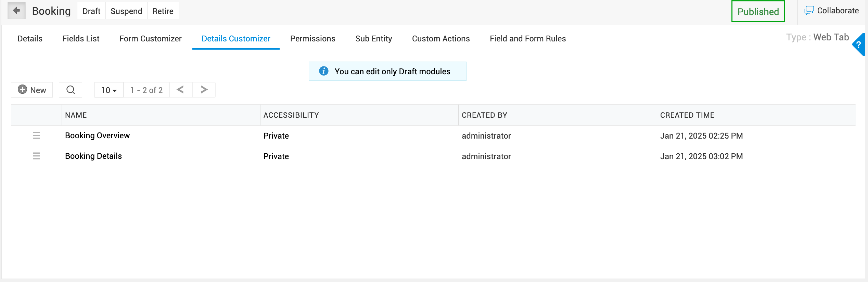Click the '1 - 2 of 2' record count

146,90
